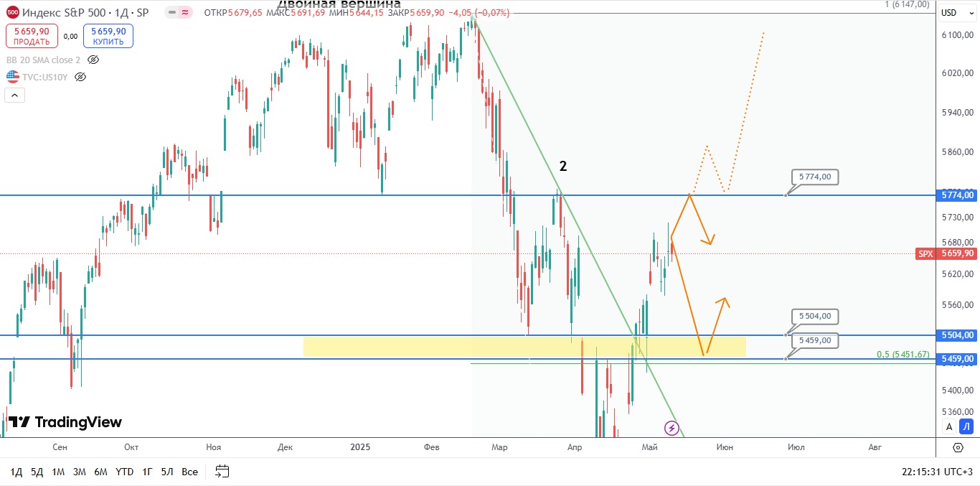The width and height of the screenshot is (980, 486).
Task: Switch to the 6М time range
Action: tap(100, 472)
